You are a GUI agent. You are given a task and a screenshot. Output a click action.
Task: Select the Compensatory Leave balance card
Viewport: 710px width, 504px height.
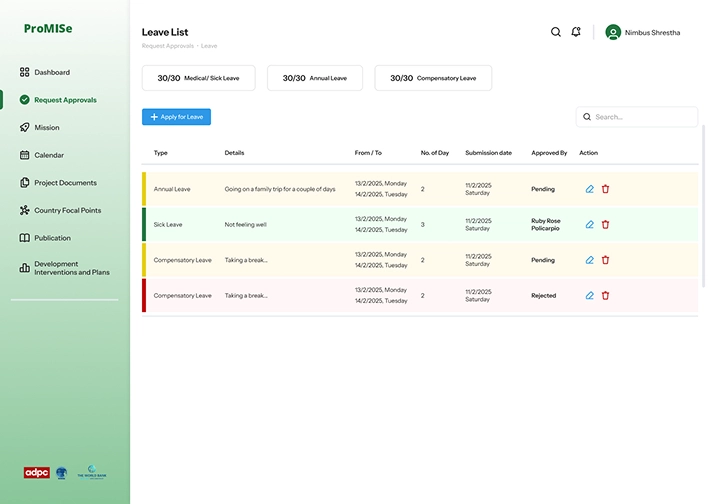coord(433,78)
